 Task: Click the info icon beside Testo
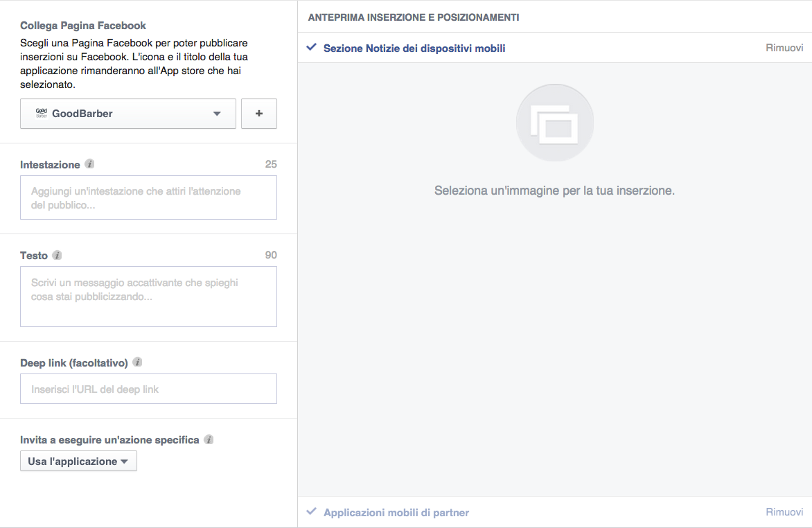[x=57, y=256]
